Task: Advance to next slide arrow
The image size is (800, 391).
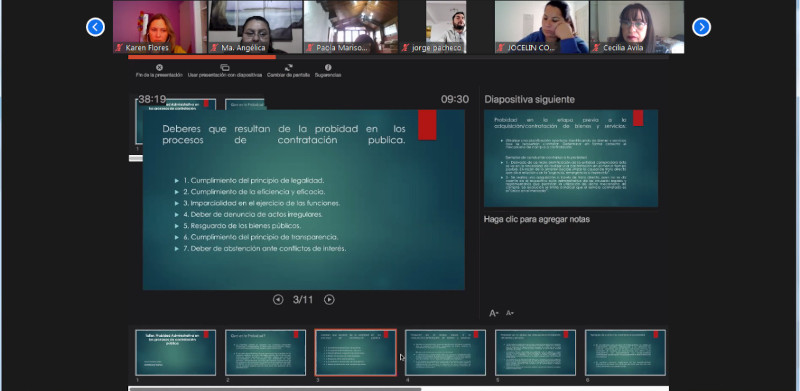Action: coord(329,300)
